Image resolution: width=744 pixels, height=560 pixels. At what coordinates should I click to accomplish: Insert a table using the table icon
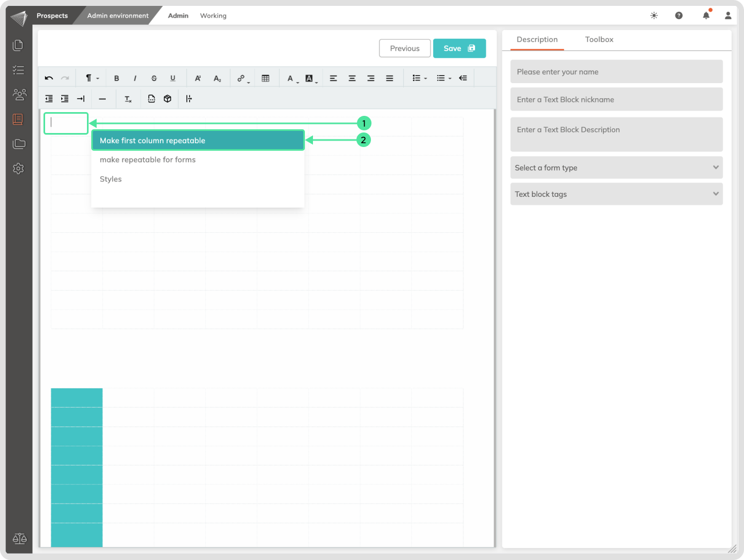[x=265, y=78]
